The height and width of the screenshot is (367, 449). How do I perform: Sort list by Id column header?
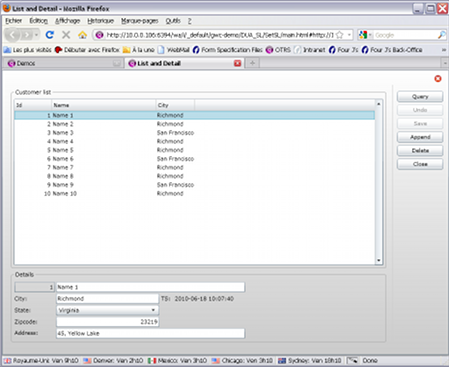[x=33, y=105]
